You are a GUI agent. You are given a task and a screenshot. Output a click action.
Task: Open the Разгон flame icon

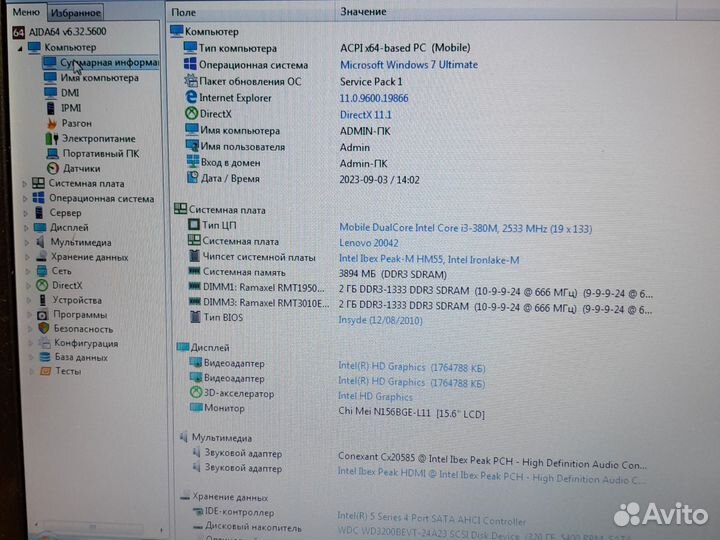tap(52, 123)
